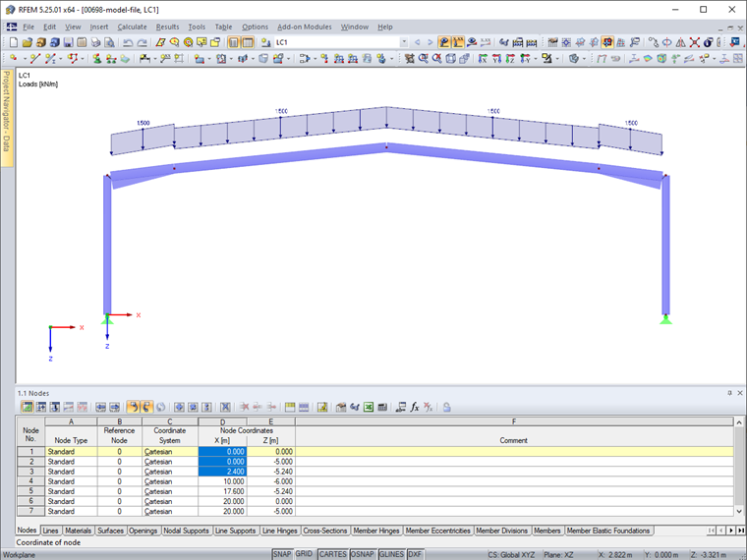The width and height of the screenshot is (747, 560).
Task: Close the 1.1 Nodes table panel
Action: tap(740, 393)
